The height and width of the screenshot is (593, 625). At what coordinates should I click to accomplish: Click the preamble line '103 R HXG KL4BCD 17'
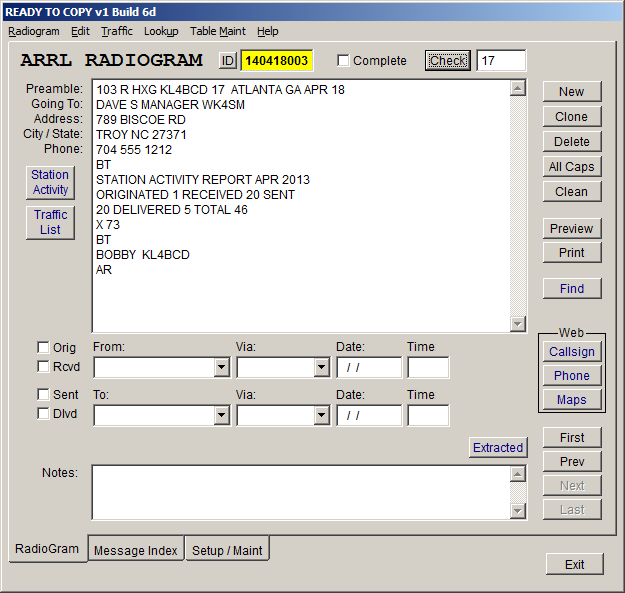160,90
